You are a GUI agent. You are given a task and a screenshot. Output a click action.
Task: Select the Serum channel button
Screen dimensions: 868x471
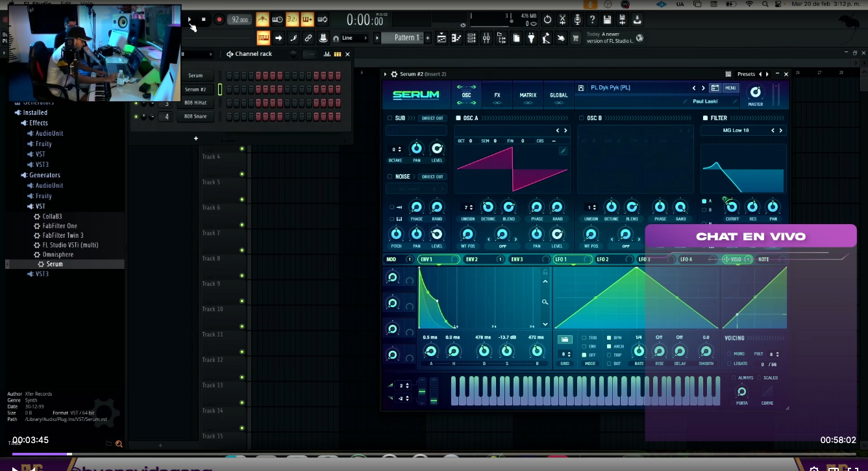(x=195, y=76)
